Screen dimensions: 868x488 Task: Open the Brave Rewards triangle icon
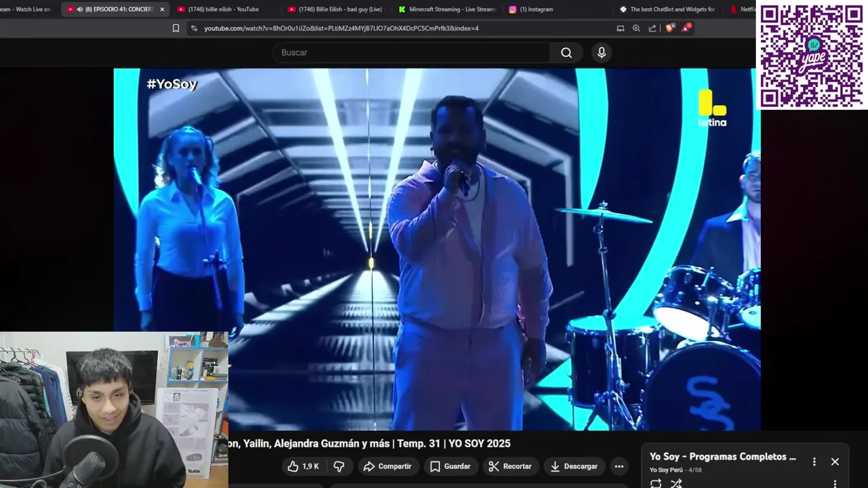[x=686, y=28]
